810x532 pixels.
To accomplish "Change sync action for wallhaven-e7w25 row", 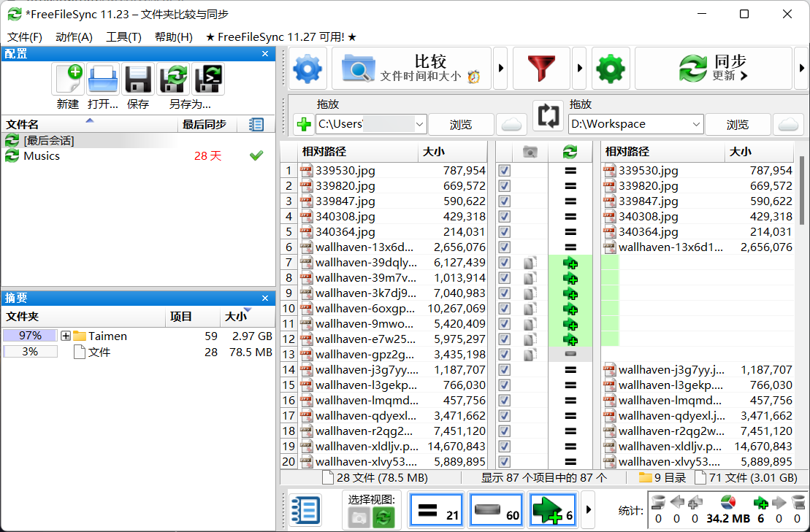I will tap(570, 339).
